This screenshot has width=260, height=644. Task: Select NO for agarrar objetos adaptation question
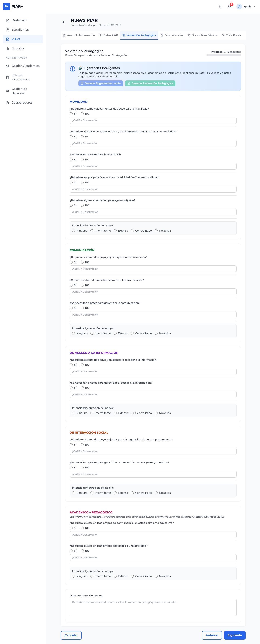point(82,206)
